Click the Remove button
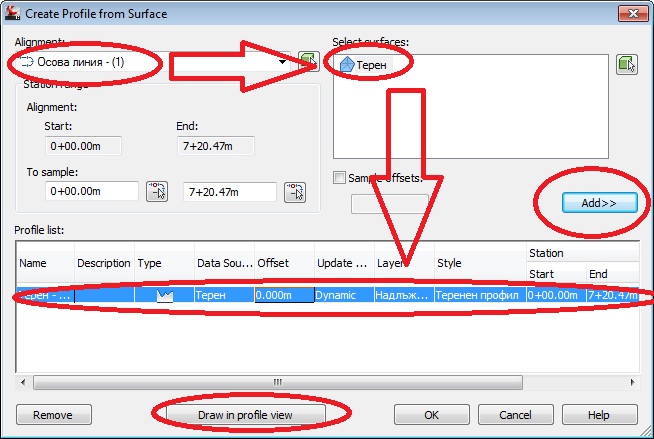654x439 pixels. point(54,415)
